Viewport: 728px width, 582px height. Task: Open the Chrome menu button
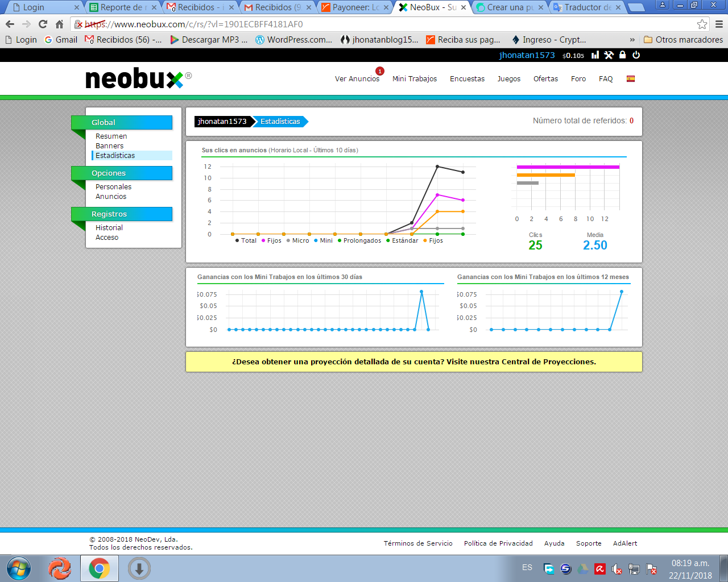coord(719,24)
